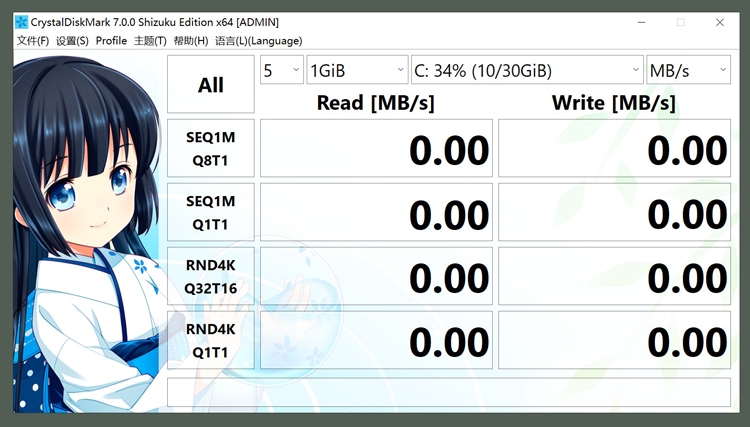
Task: Click the SEQ1M Q8T1 read result field
Action: tap(376, 149)
